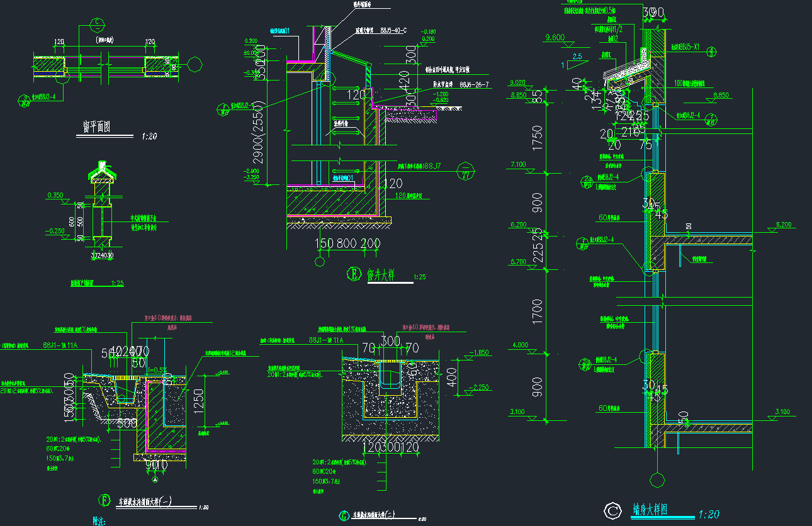The height and width of the screenshot is (526, 812).
Task: Select the 1750 vertical dimension on wall section
Action: coord(537,135)
